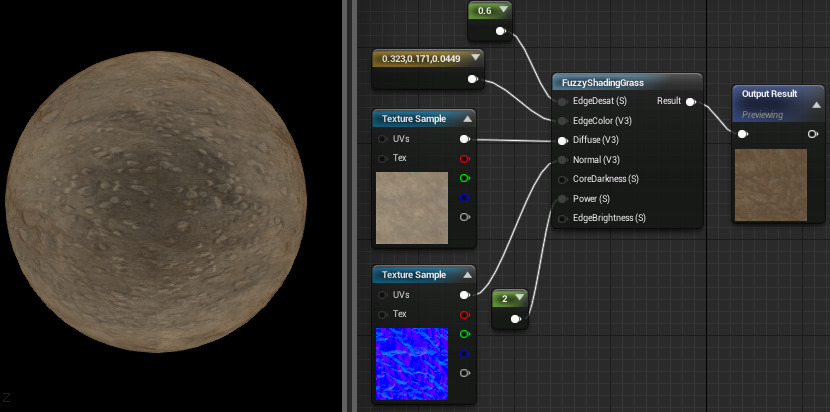
Task: Click the EdgeBrightness (S) input pin
Action: [x=563, y=218]
